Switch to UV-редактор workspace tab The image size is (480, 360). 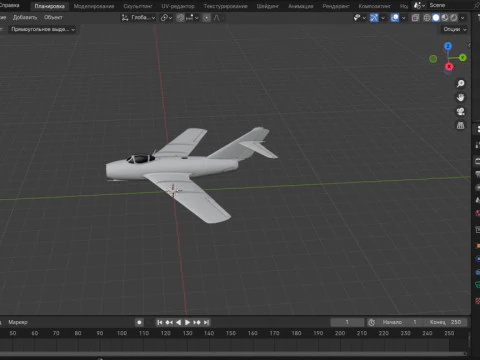click(178, 6)
